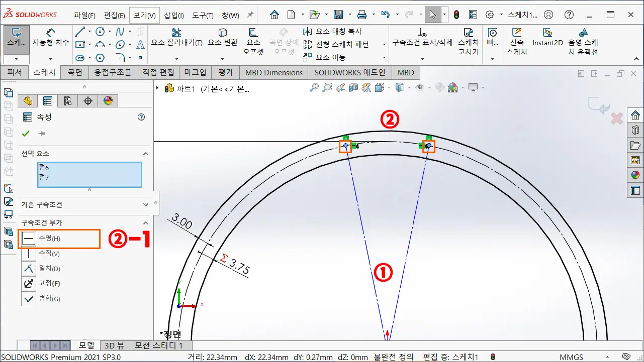The height and width of the screenshot is (362, 644).
Task: Switch to the 곡면 tab
Action: (75, 72)
